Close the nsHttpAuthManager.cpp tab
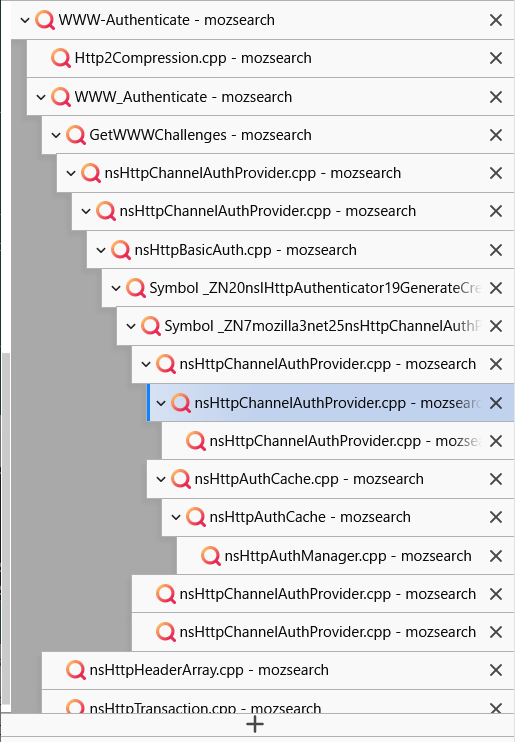This screenshot has width=516, height=742. pyautogui.click(x=496, y=556)
